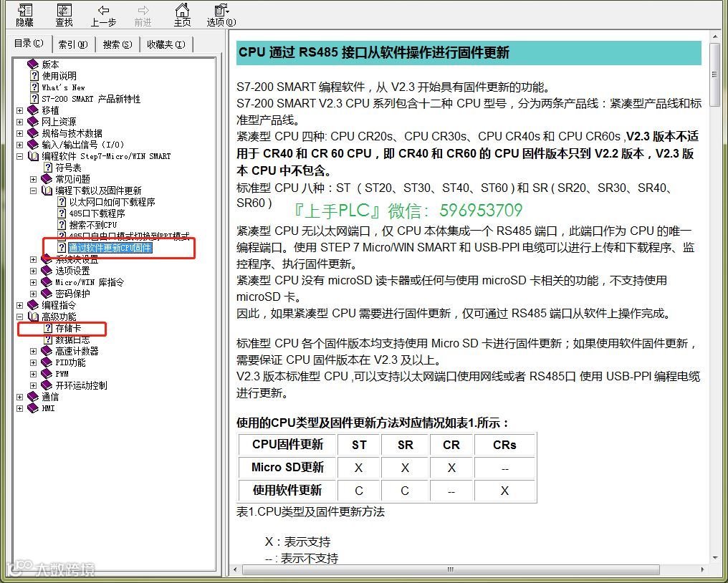This screenshot has width=728, height=583.
Task: Open the 485口下载程序 topic
Action: (x=97, y=213)
